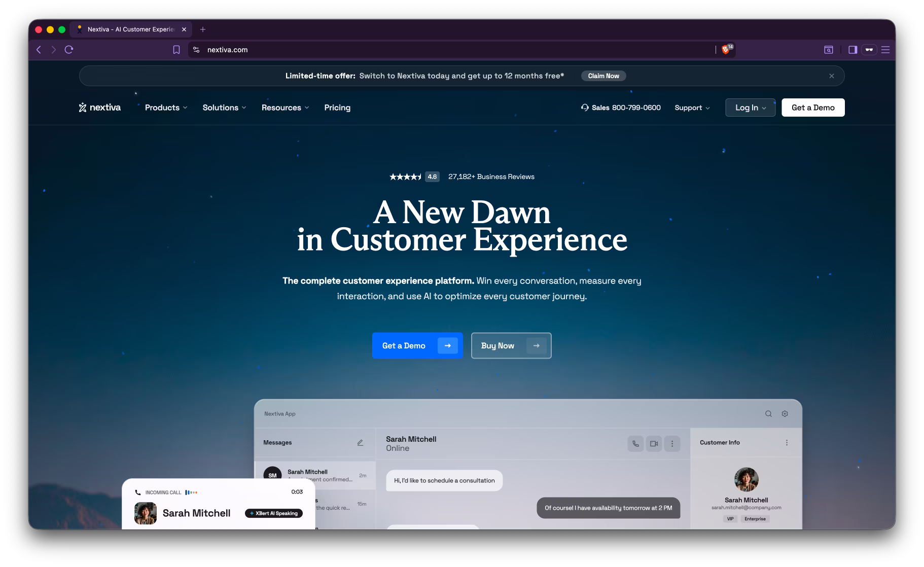Reload the nextiva.com page
The height and width of the screenshot is (567, 924).
click(69, 50)
